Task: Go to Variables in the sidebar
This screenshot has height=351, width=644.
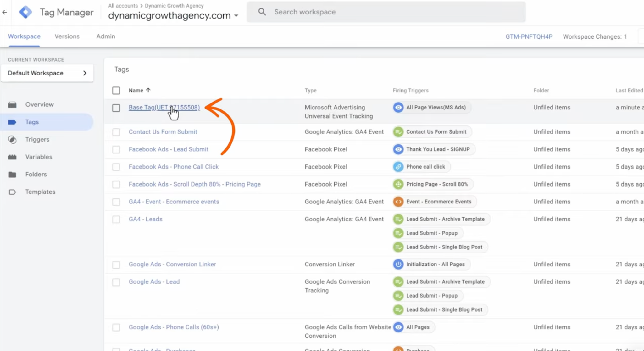Action: pos(39,157)
